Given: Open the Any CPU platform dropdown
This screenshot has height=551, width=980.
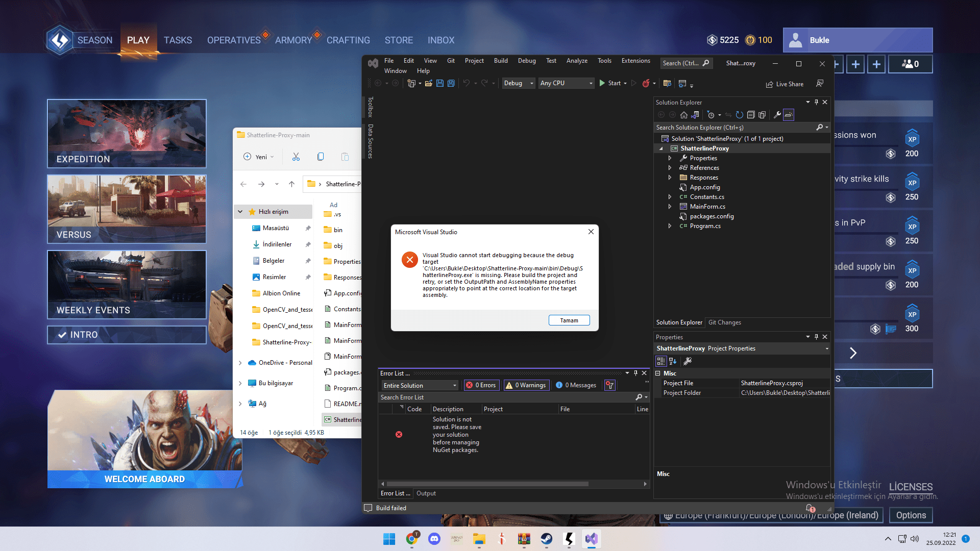Looking at the screenshot, I should coord(567,83).
